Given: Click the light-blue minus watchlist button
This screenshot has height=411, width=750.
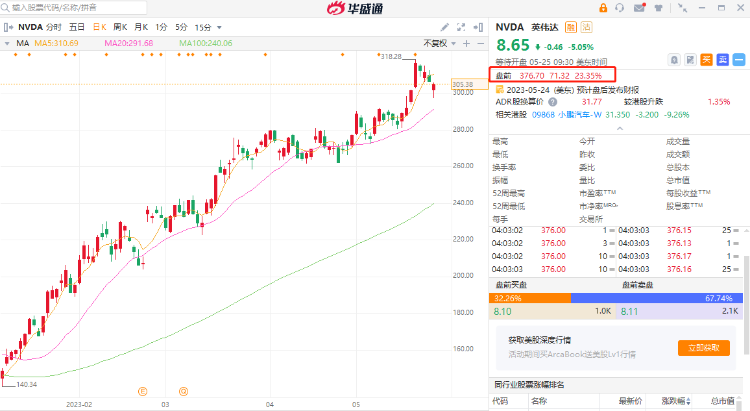Looking at the screenshot, I should (739, 60).
